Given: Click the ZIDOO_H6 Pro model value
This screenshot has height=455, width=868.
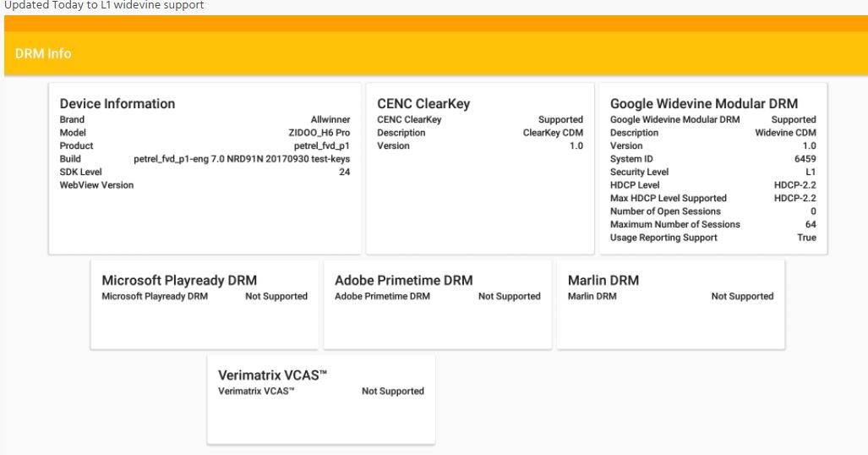Looking at the screenshot, I should tap(319, 133).
